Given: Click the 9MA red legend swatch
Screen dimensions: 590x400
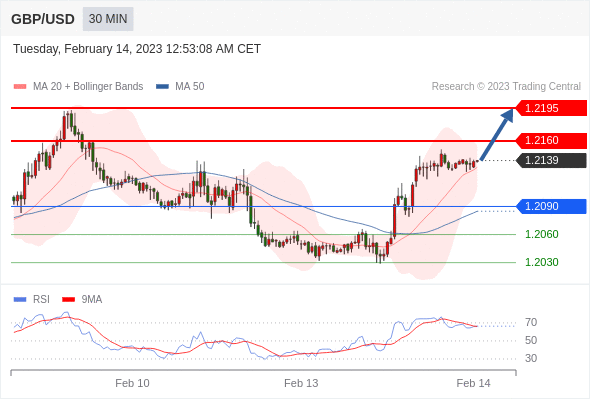Looking at the screenshot, I should [x=68, y=300].
